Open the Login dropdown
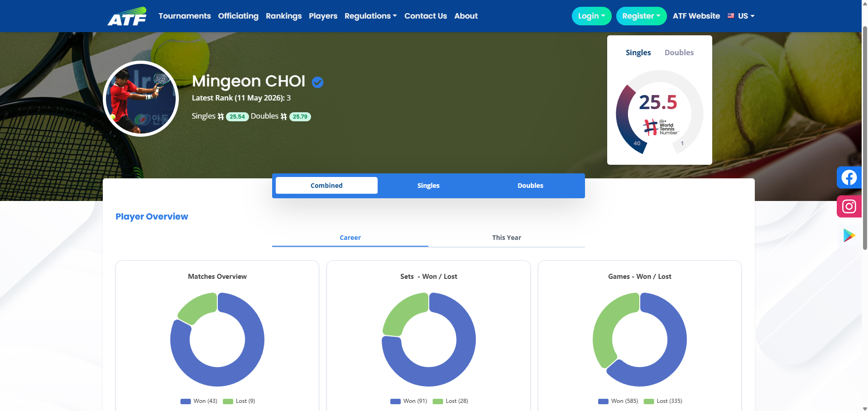 [x=591, y=16]
